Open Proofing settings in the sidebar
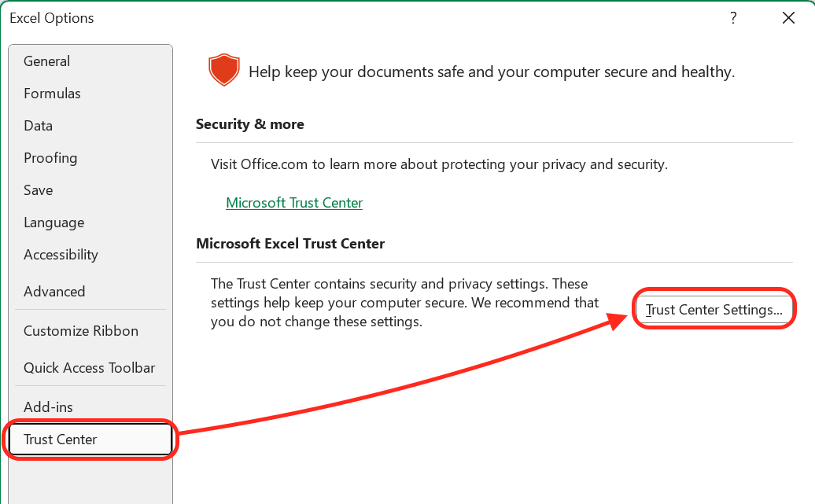Viewport: 815px width, 504px height. pyautogui.click(x=50, y=158)
